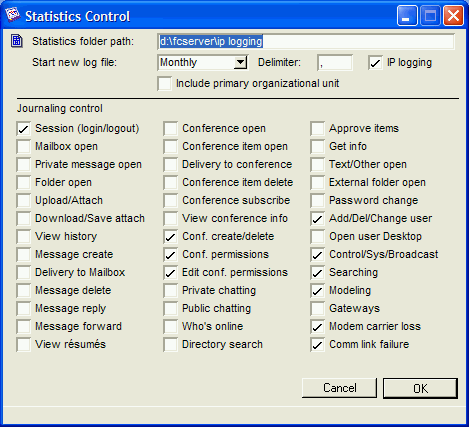Enable Include primary organizational unit
Image resolution: width=469 pixels, height=427 pixels.
point(164,83)
